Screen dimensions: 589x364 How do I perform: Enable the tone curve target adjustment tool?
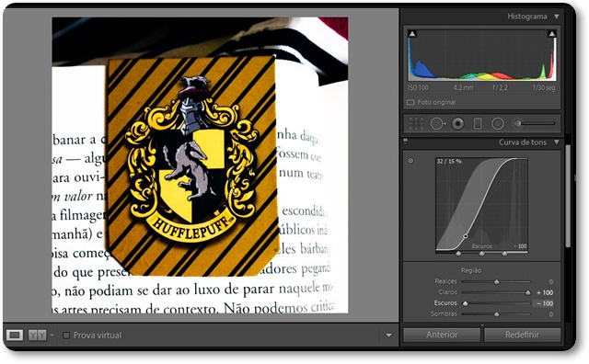point(410,161)
